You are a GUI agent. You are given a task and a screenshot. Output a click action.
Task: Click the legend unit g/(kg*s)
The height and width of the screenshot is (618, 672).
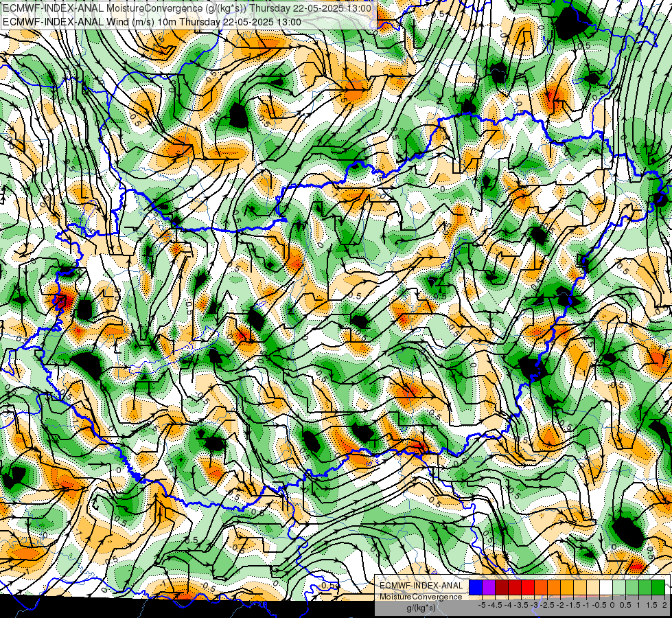pyautogui.click(x=421, y=608)
